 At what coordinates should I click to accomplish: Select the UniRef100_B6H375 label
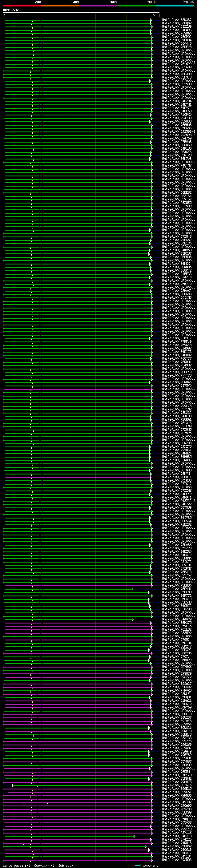(x=177, y=623)
